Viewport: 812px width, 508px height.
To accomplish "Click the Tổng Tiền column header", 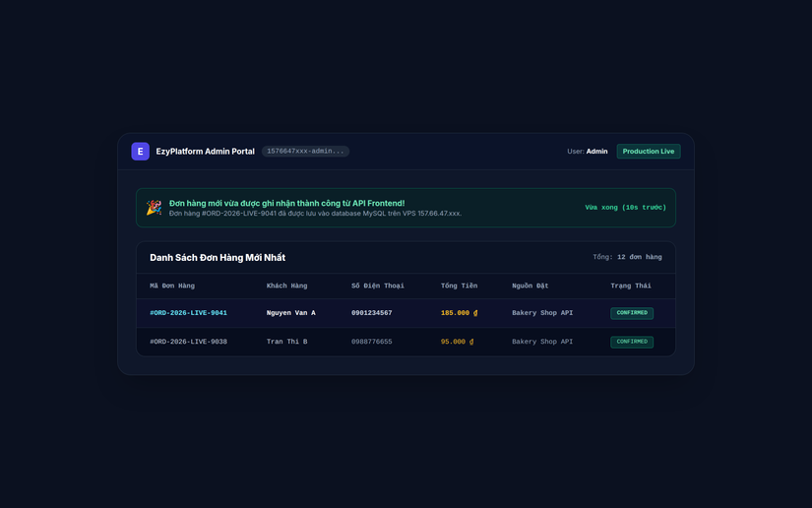I will pyautogui.click(x=460, y=286).
